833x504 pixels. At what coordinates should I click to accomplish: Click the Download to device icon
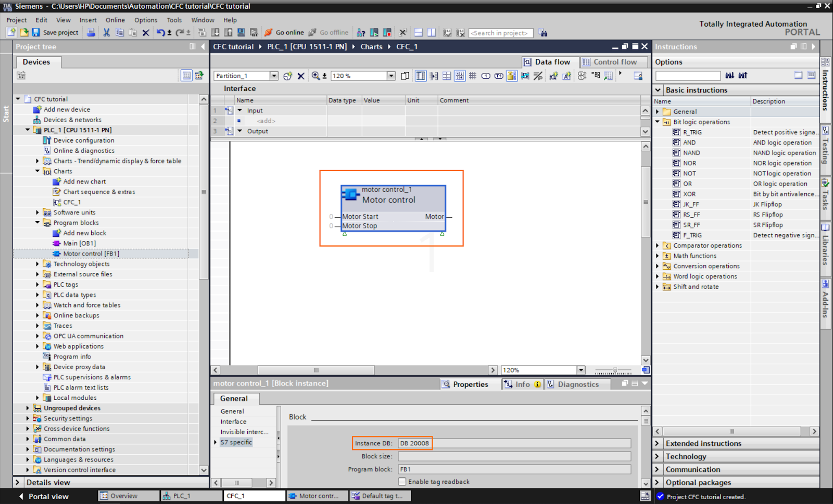(216, 32)
